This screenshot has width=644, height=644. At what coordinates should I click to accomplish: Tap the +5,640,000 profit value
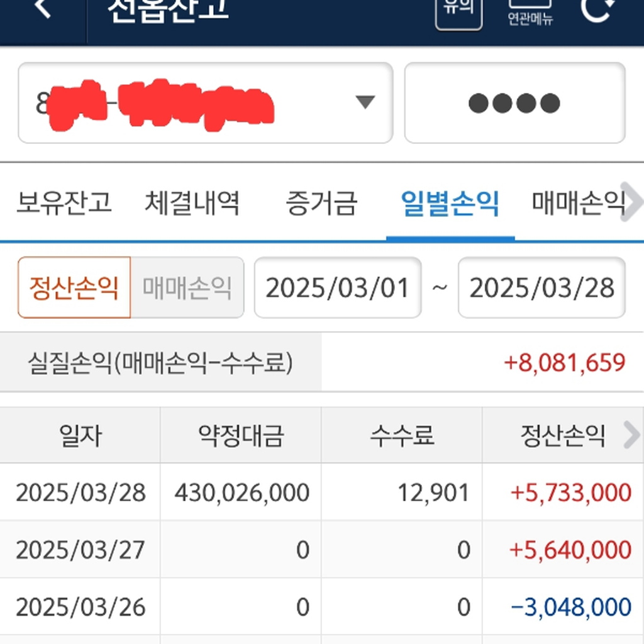tap(570, 550)
